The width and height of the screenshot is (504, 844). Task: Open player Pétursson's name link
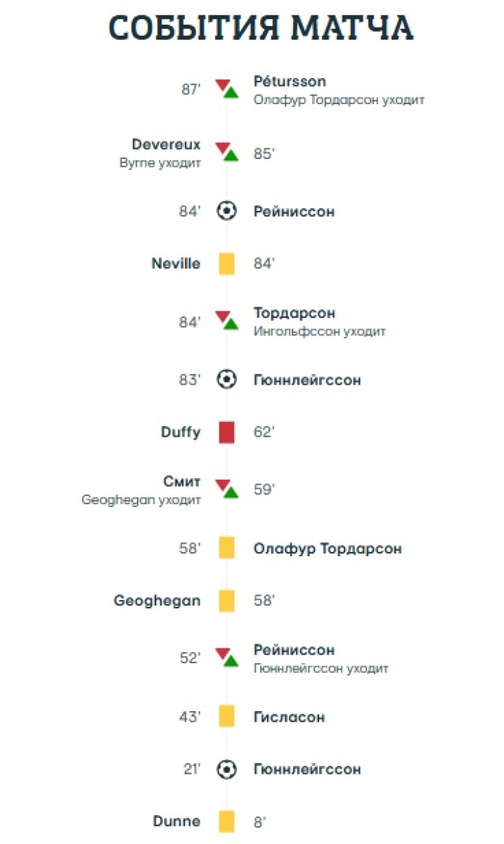click(290, 82)
